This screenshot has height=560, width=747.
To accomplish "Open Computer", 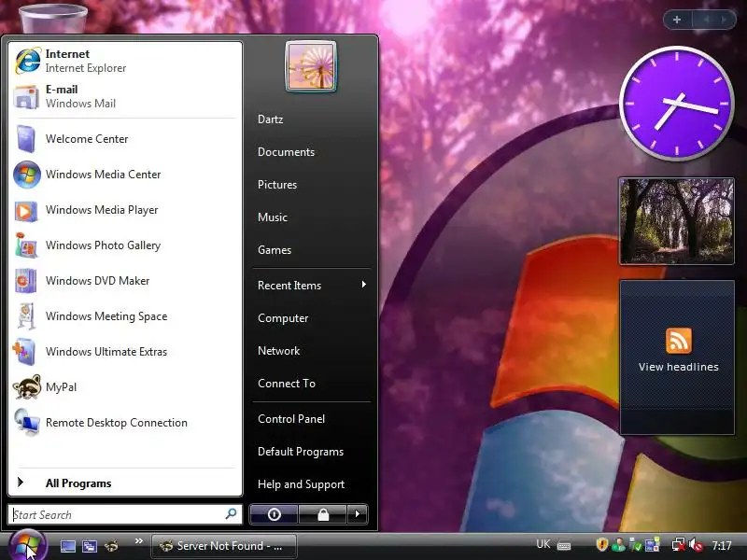I will pos(311,318).
